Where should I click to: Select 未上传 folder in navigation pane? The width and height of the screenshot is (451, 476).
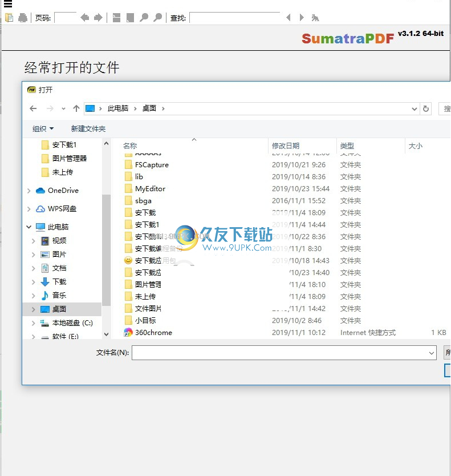[63, 172]
